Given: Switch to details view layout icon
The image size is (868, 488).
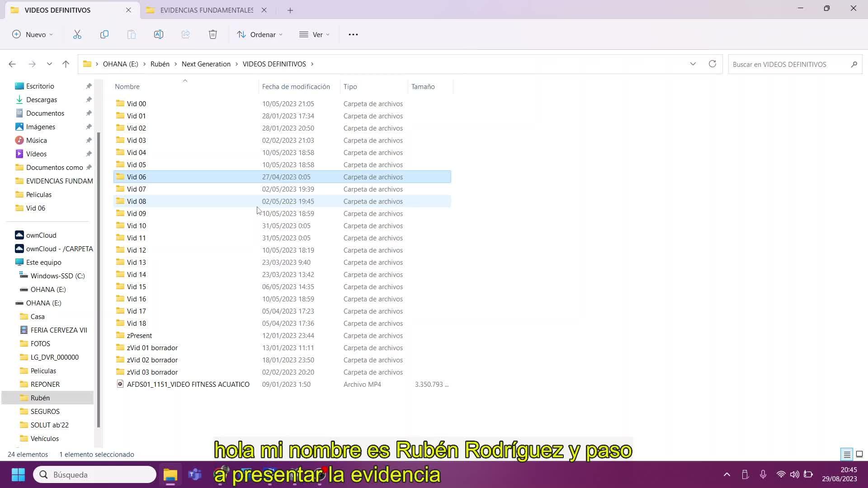Looking at the screenshot, I should pyautogui.click(x=847, y=454).
